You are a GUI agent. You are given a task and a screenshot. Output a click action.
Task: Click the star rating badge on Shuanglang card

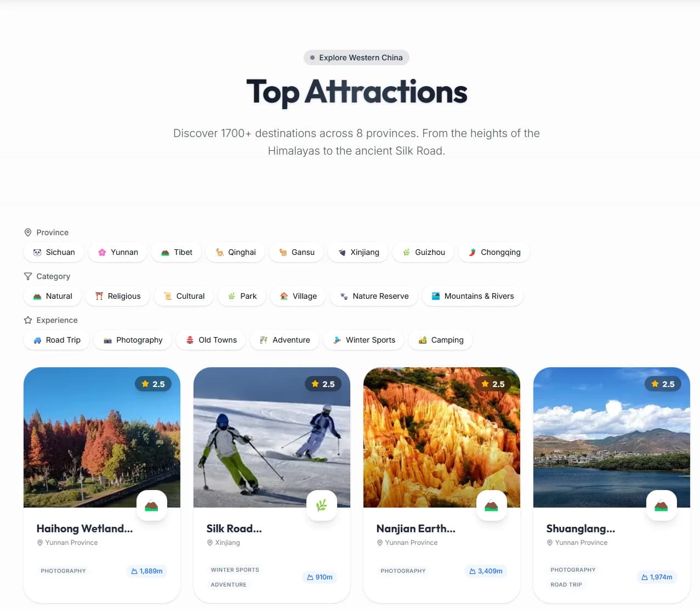point(663,384)
